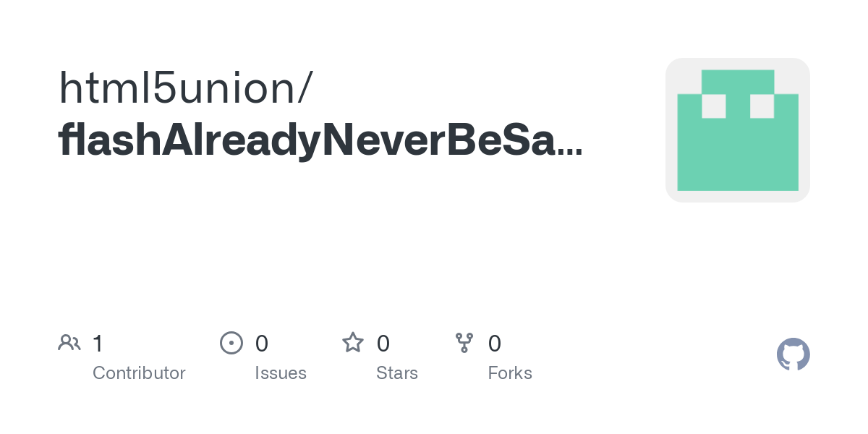
Task: Select the Forks label
Action: [x=510, y=373]
